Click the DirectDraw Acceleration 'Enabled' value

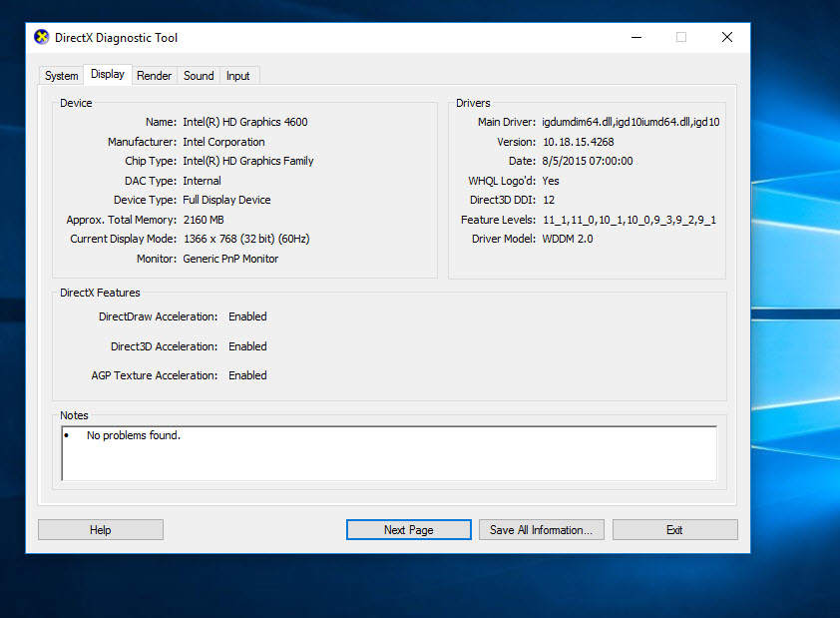coord(247,316)
